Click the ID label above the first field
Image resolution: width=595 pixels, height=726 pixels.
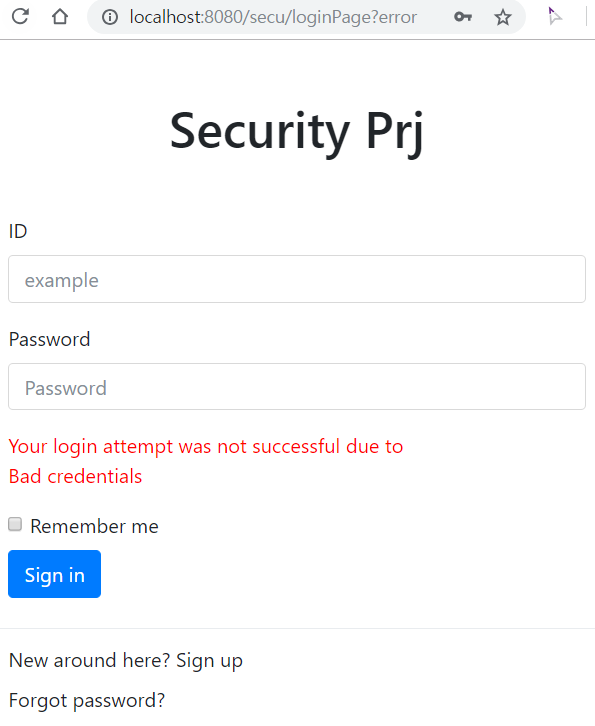pos(18,231)
